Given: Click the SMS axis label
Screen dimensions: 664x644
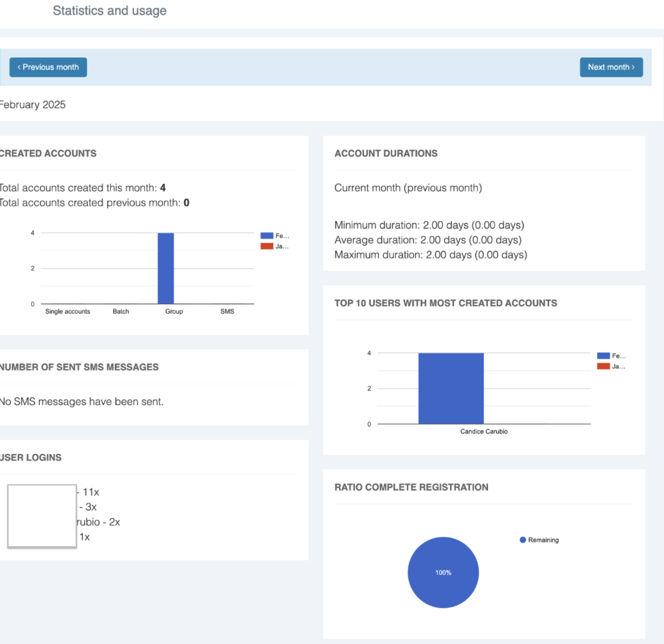Looking at the screenshot, I should 227,312.
